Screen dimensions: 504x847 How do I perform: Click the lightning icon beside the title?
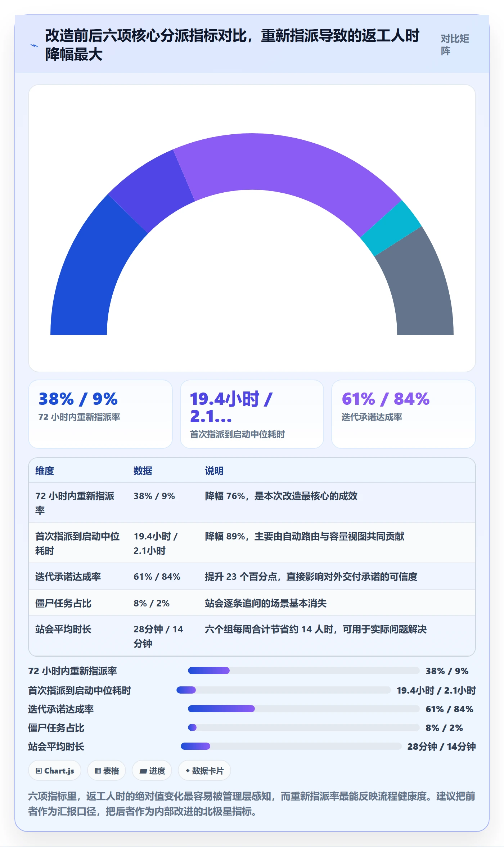(x=34, y=45)
